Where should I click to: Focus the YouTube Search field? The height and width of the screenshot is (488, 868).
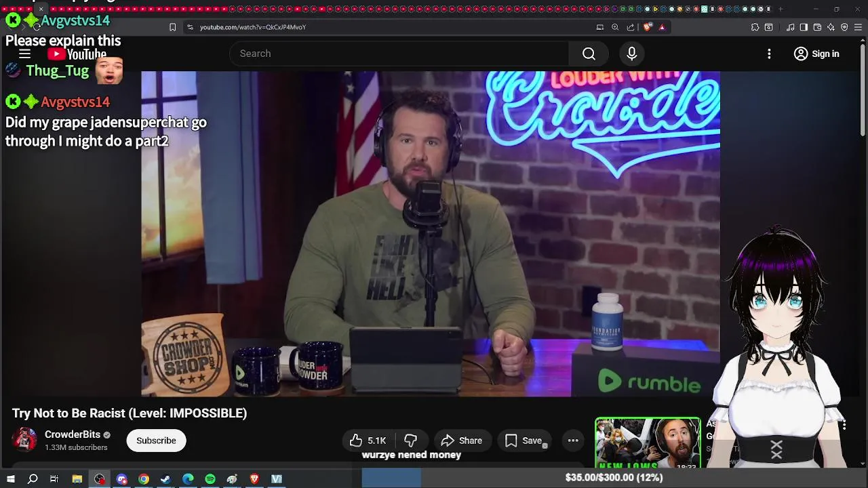pyautogui.click(x=400, y=54)
